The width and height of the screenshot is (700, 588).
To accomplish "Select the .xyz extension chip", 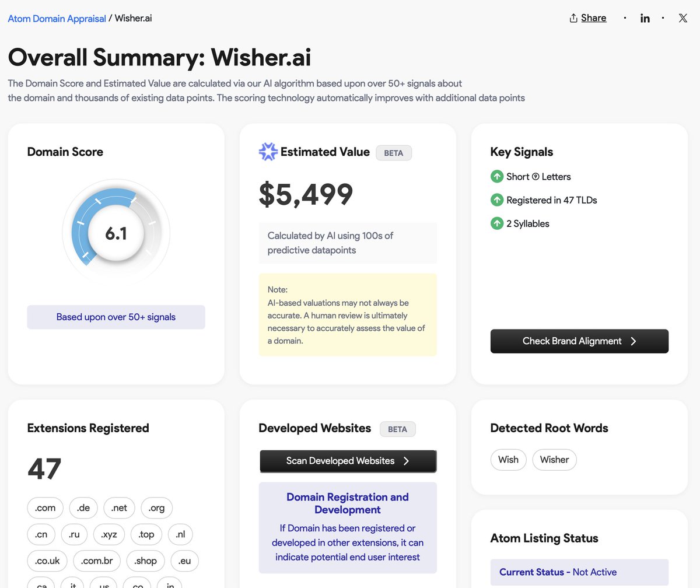I will 109,534.
